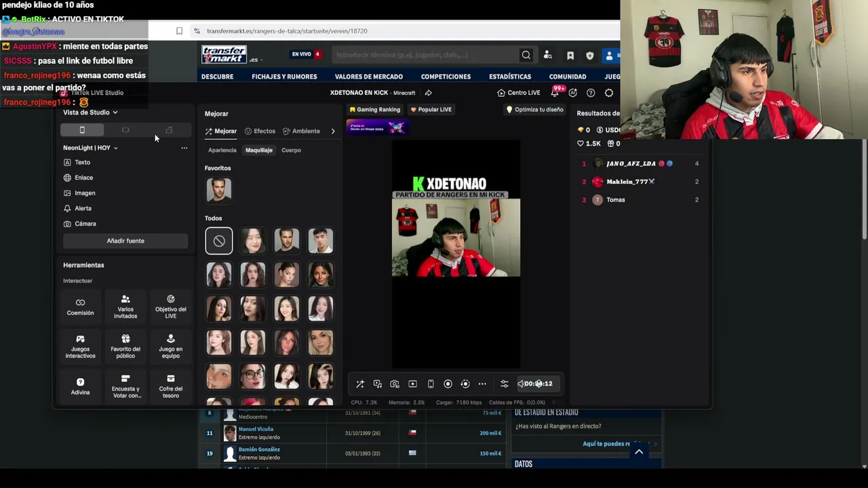Select the dual-screen layout view

[x=169, y=130]
